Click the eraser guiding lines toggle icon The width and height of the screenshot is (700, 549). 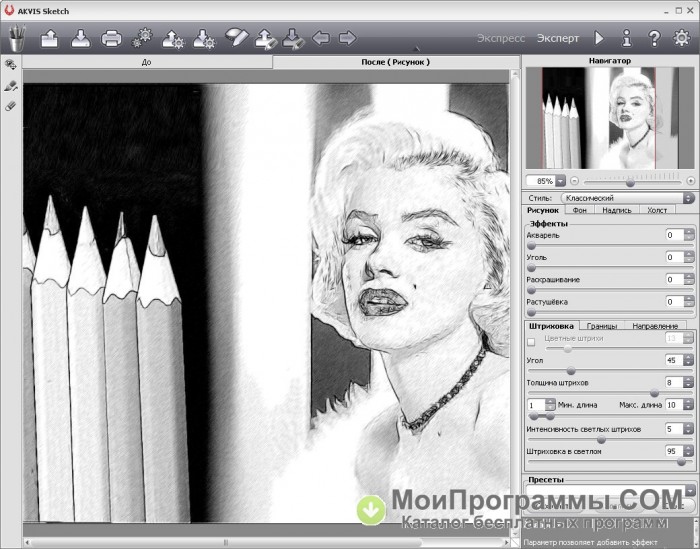pos(236,37)
